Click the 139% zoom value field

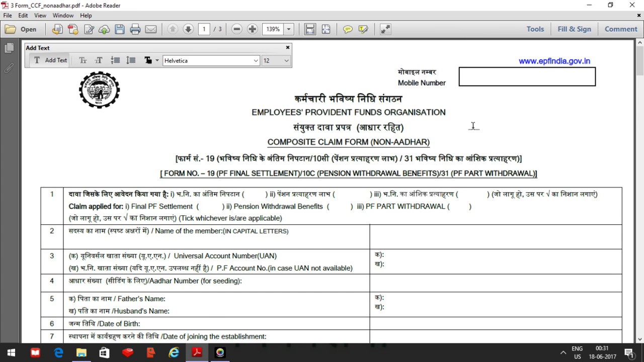(273, 29)
